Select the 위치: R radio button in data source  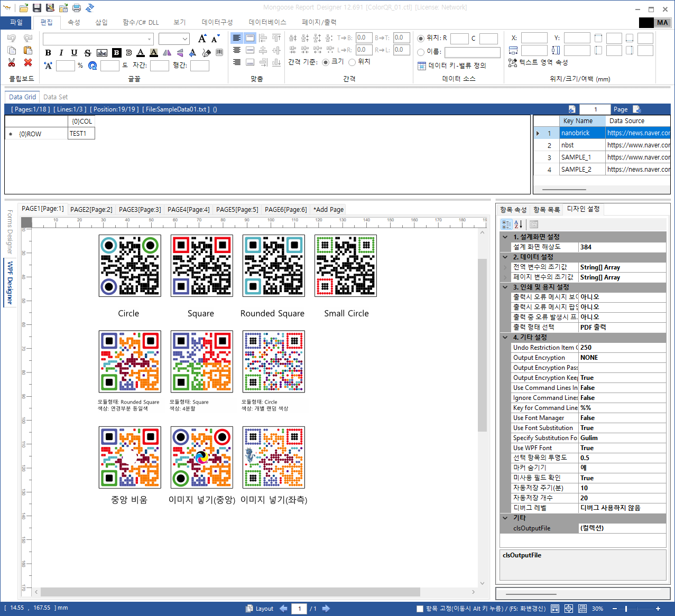[421, 38]
